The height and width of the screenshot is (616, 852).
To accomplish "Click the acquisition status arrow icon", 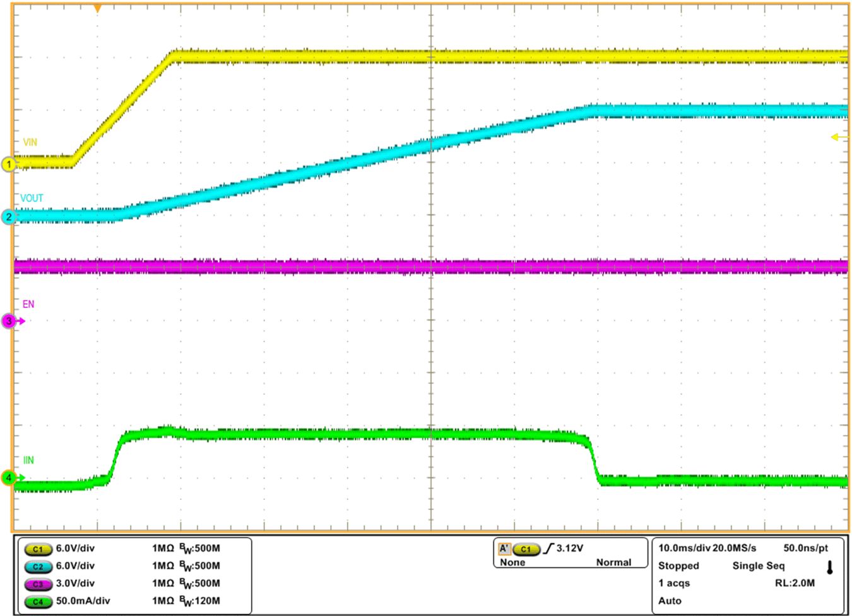I will pyautogui.click(x=831, y=567).
